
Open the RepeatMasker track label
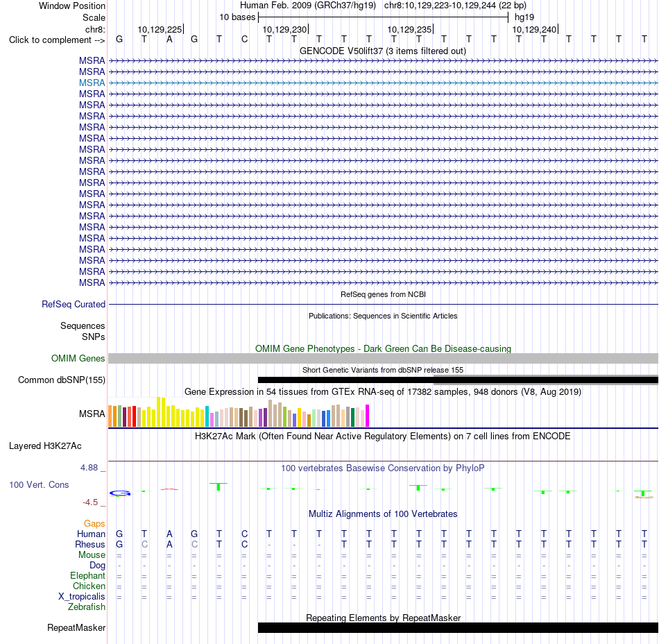tap(76, 627)
